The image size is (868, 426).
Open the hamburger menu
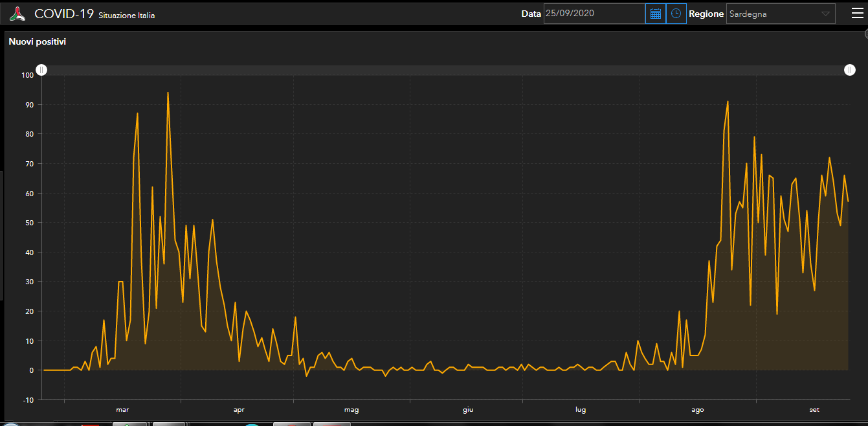tap(857, 14)
